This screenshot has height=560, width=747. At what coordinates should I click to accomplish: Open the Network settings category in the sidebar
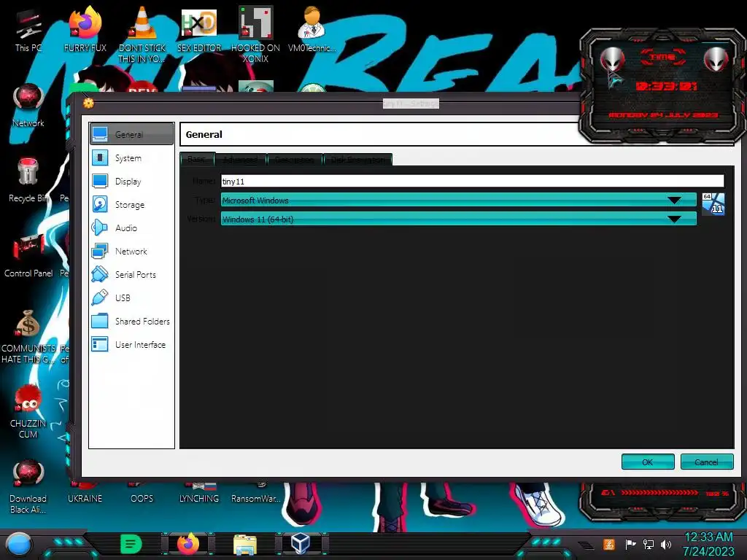tap(131, 252)
